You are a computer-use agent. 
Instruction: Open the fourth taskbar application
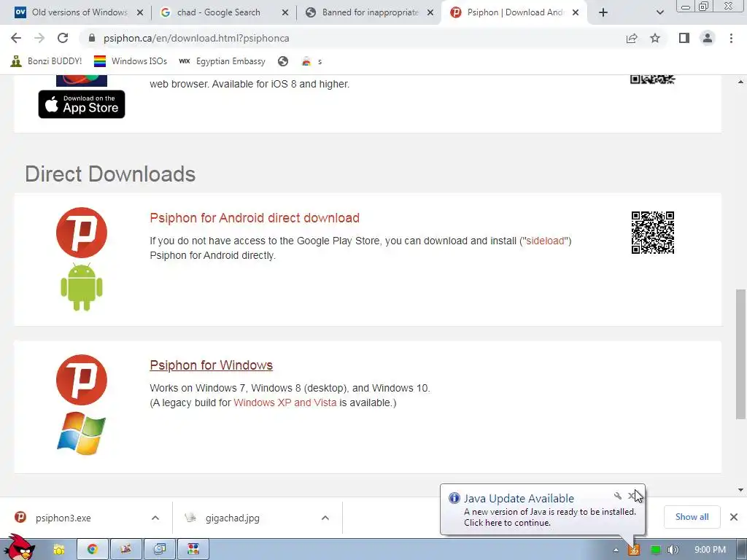click(x=160, y=550)
